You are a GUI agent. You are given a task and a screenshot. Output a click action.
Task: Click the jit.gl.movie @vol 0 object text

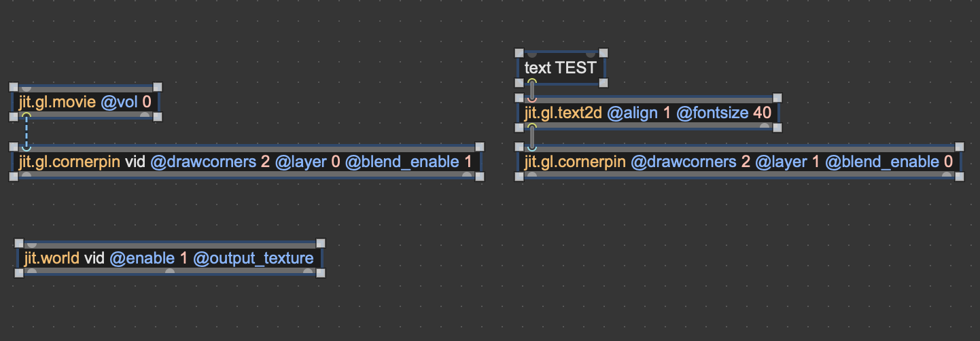(x=85, y=103)
